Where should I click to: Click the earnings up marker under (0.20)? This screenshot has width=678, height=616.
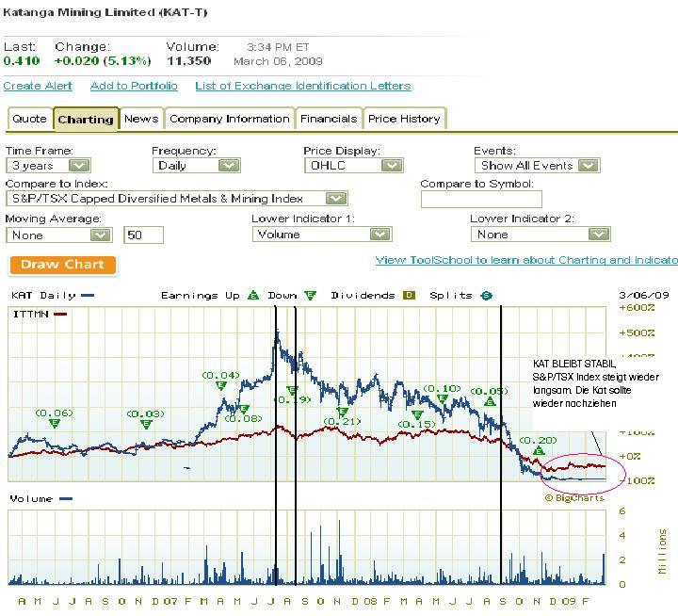pos(539,451)
